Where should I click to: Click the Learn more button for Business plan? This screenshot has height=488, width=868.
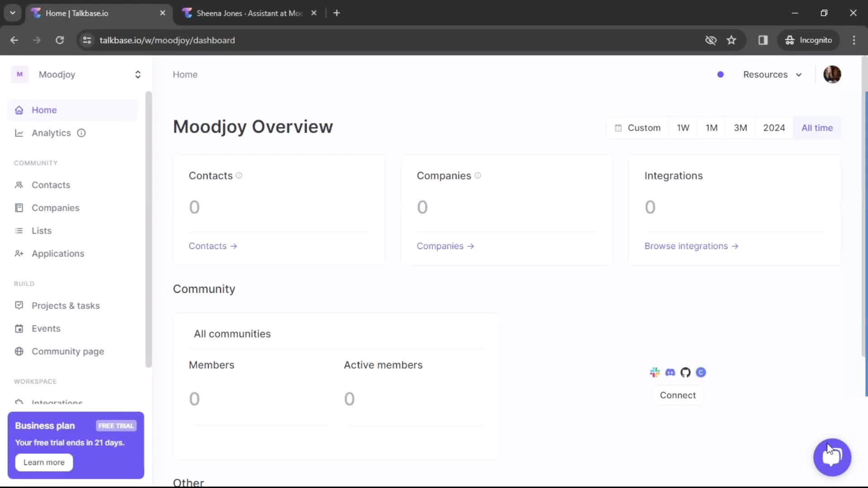click(45, 462)
